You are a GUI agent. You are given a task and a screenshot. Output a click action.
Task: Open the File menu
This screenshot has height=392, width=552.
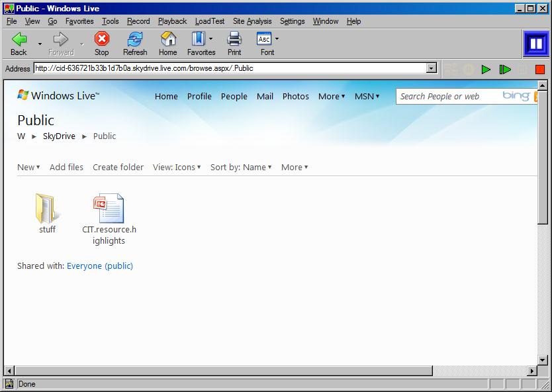(12, 21)
